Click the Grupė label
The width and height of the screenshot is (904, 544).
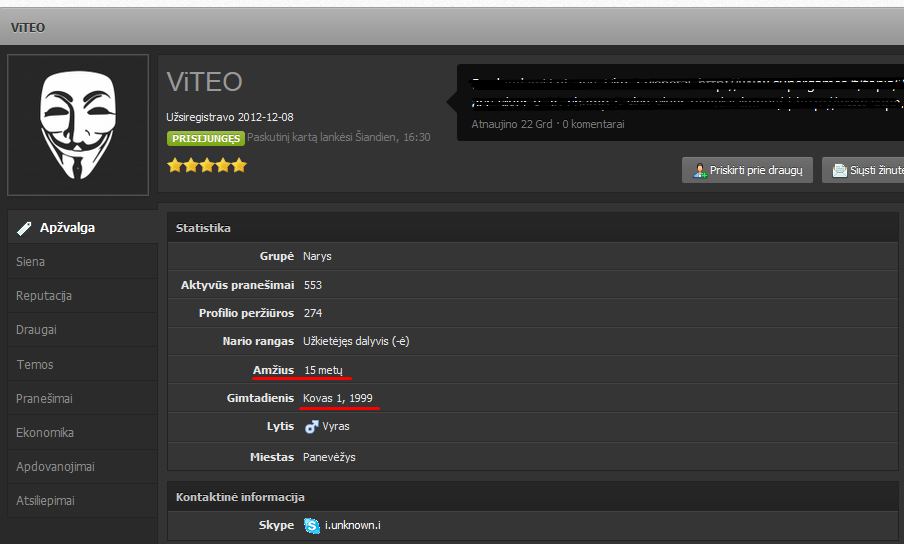(277, 256)
